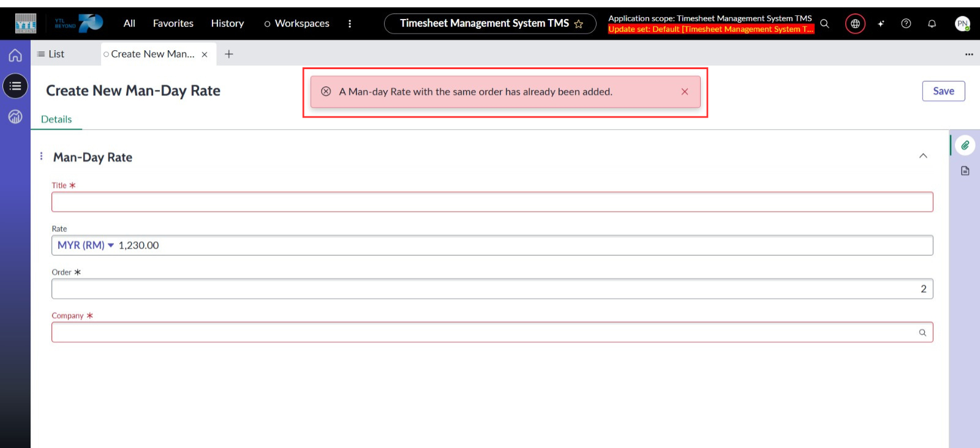Open the Analytics dashboard sidebar icon

15,116
